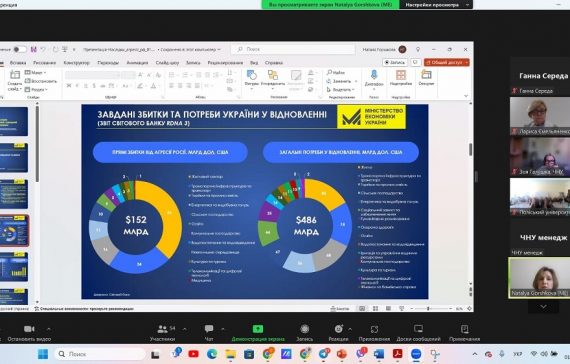Viewport: 570px width, 364px height.
Task: Open the Shapes (Фигуры) gallery icon
Action: click(251, 75)
